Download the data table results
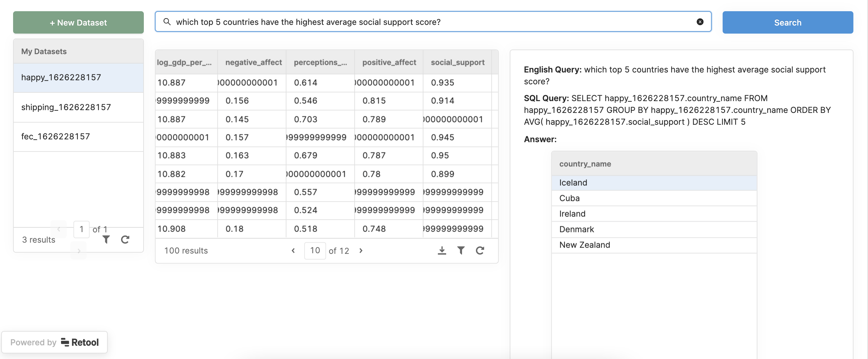Screen dimensions: 868x359 (442, 250)
